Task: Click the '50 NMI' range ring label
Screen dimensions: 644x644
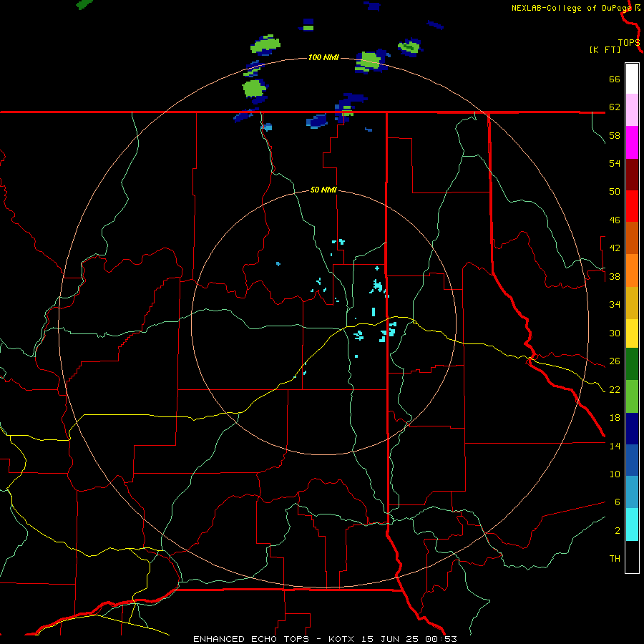Action: tap(323, 190)
